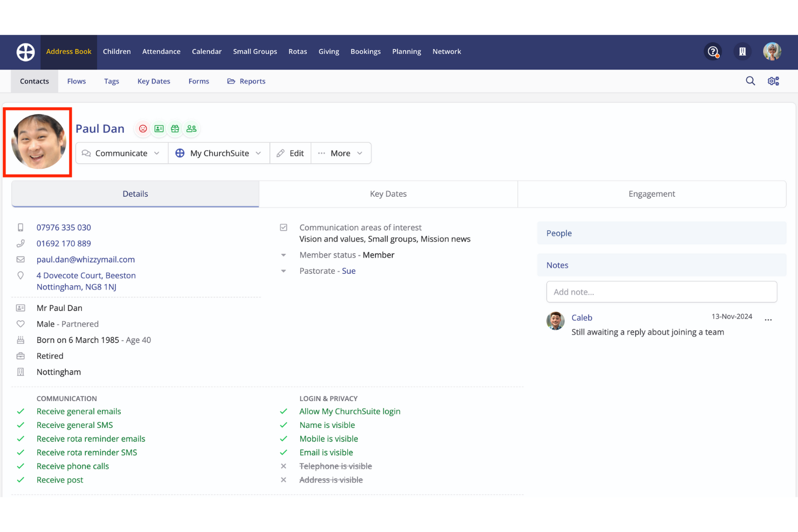Screen dimensions: 798x532
Task: Click the Edit button
Action: click(291, 153)
